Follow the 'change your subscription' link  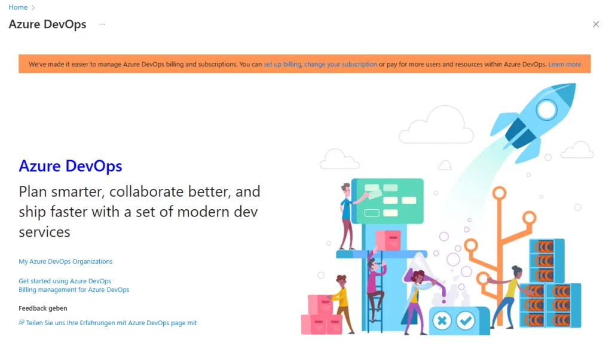(x=341, y=64)
